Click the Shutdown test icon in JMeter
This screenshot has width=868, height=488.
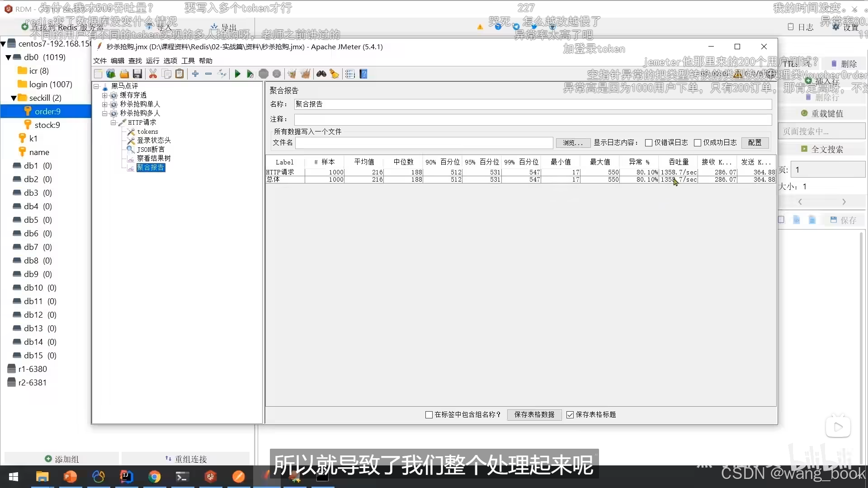(x=277, y=74)
